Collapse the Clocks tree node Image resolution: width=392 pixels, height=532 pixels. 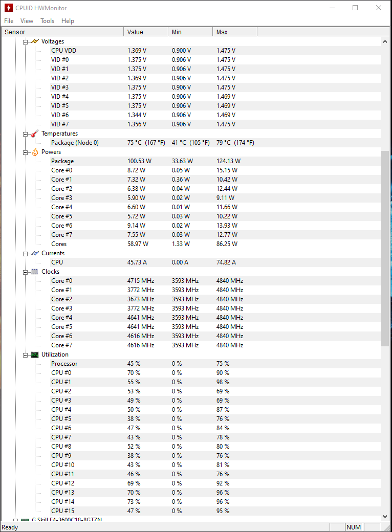[x=25, y=272]
